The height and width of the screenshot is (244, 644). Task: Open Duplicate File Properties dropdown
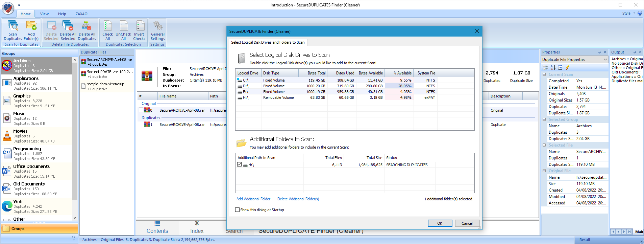pyautogui.click(x=605, y=60)
